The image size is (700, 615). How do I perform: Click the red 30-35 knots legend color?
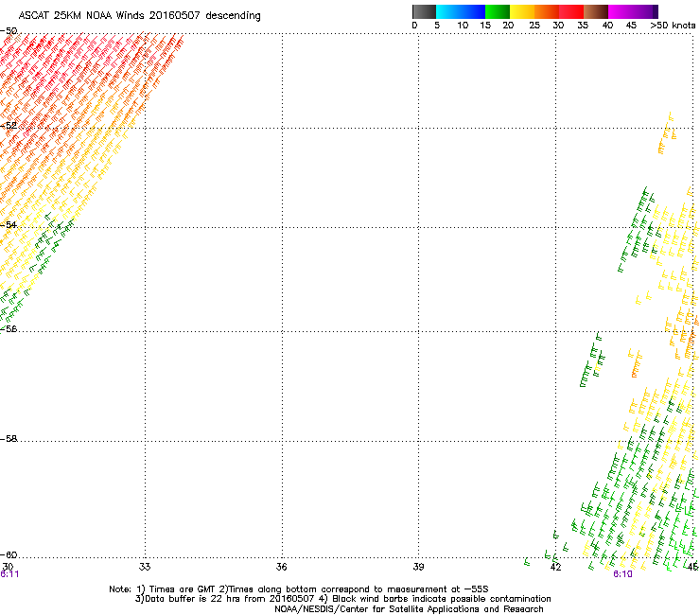point(571,11)
